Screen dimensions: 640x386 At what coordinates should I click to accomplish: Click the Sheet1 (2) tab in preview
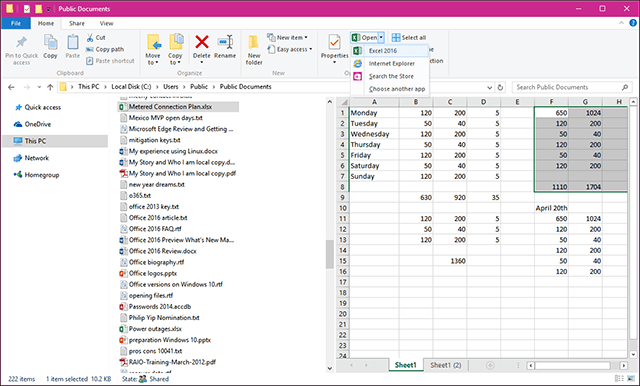[446, 365]
